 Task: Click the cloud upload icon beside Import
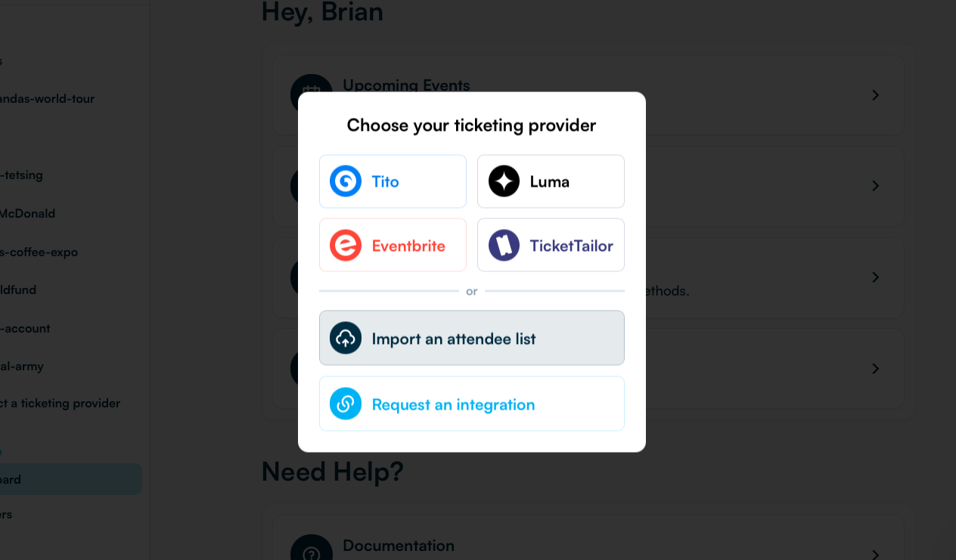[345, 338]
